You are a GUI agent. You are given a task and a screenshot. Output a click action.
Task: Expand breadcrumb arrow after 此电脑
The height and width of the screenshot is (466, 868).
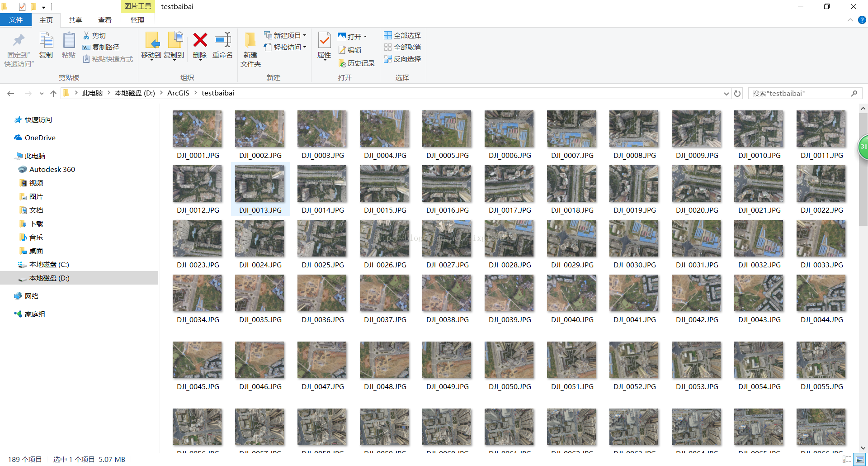[109, 93]
